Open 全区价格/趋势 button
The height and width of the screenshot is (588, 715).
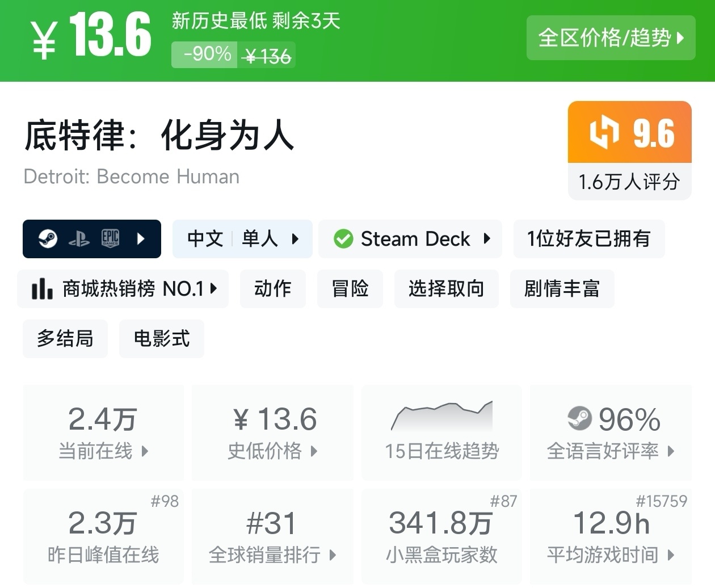click(x=611, y=38)
